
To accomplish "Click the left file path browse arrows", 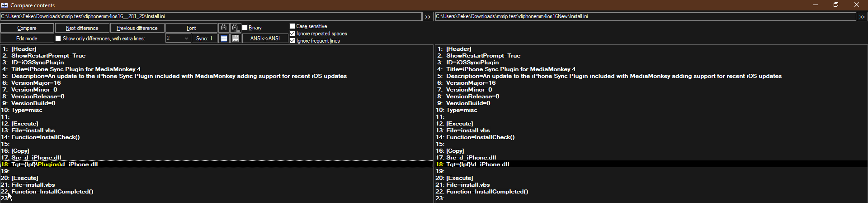I will click(427, 17).
